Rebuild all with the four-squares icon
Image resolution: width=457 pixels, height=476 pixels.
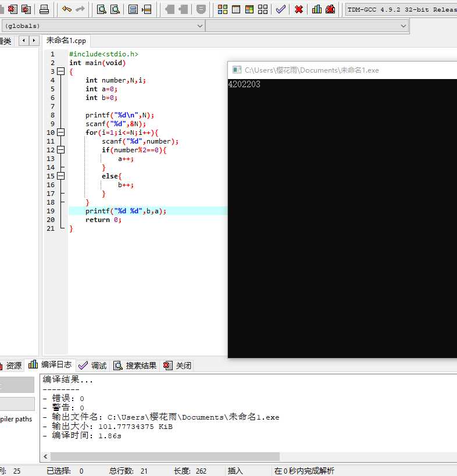click(263, 9)
